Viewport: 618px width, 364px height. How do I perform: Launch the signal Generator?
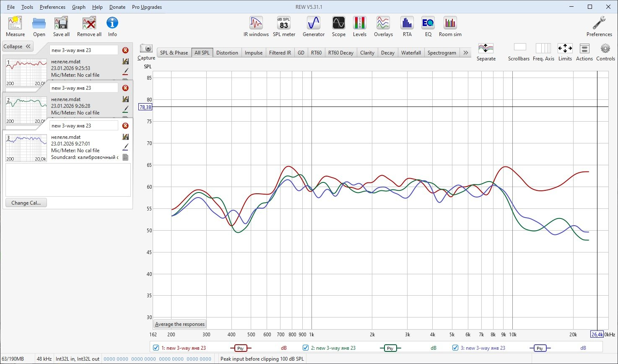(314, 27)
